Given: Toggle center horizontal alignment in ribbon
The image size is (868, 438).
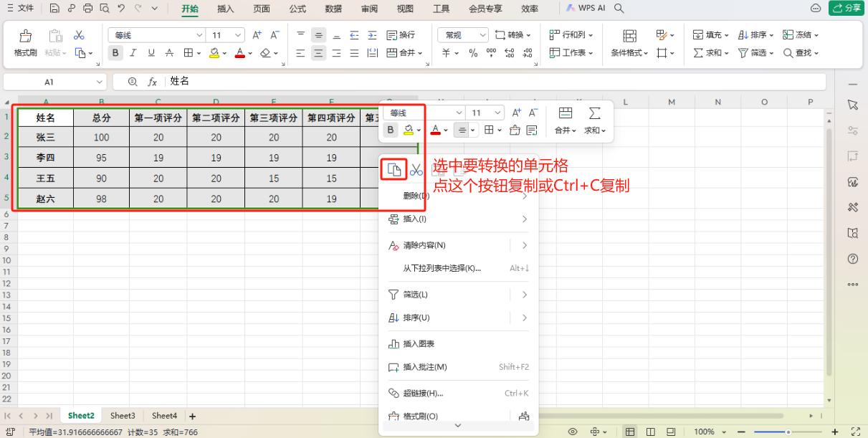Looking at the screenshot, I should [319, 52].
